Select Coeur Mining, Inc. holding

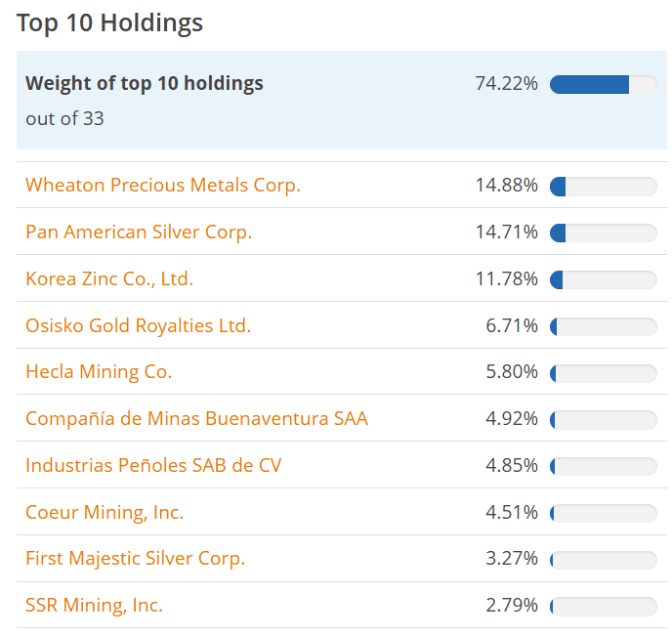[x=105, y=512]
